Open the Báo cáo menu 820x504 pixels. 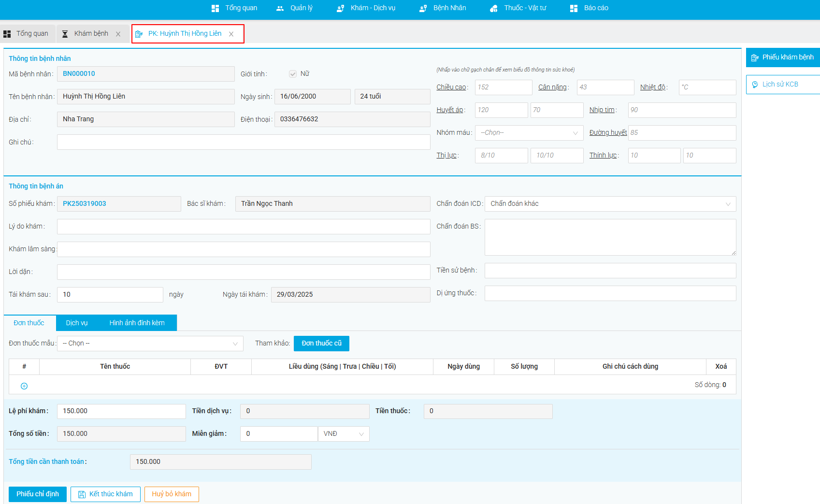click(589, 8)
